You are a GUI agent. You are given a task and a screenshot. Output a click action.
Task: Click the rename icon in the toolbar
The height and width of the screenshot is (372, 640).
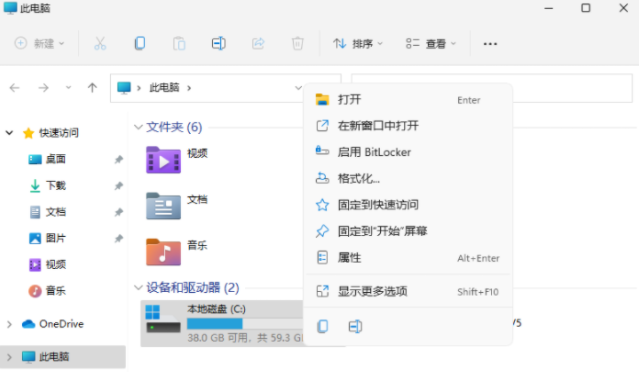click(x=219, y=43)
